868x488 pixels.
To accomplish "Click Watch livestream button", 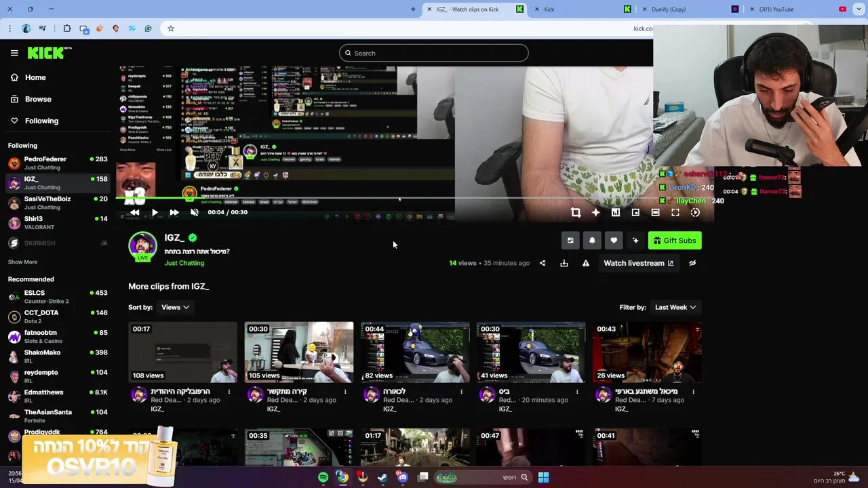I will click(x=638, y=263).
